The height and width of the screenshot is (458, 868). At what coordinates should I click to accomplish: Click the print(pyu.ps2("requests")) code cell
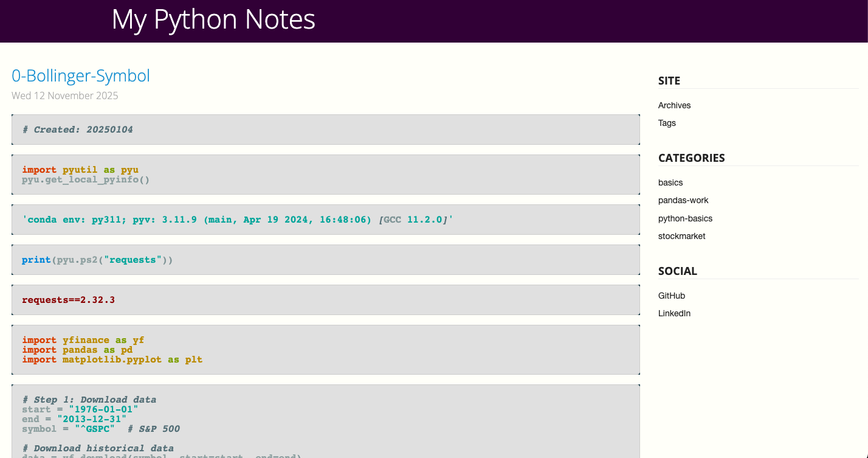pos(325,260)
